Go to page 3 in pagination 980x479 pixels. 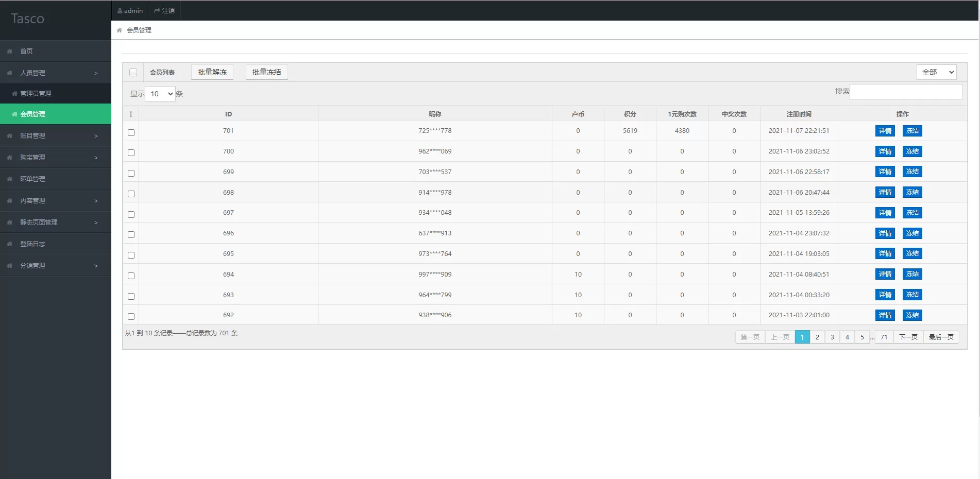click(832, 337)
